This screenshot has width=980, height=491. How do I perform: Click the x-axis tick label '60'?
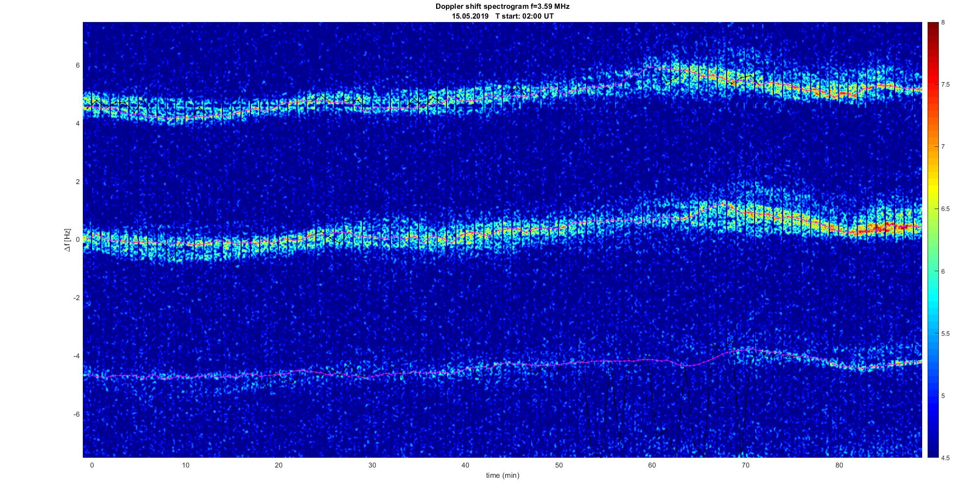[x=652, y=466]
